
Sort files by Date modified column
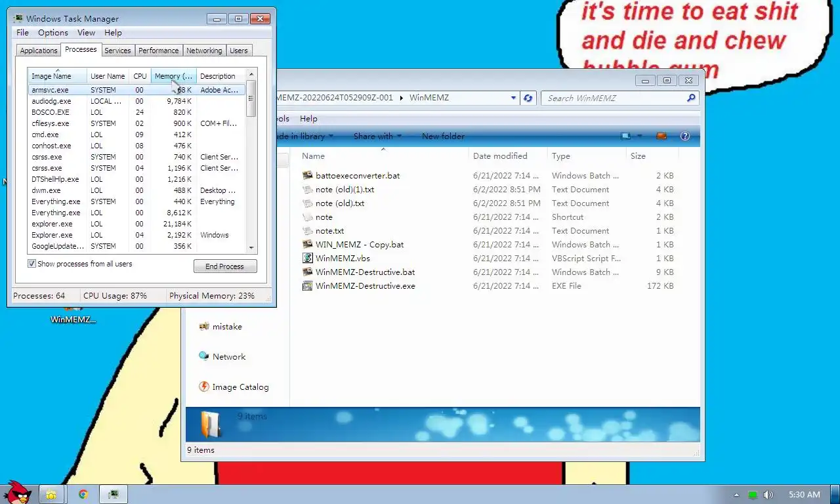pos(508,156)
